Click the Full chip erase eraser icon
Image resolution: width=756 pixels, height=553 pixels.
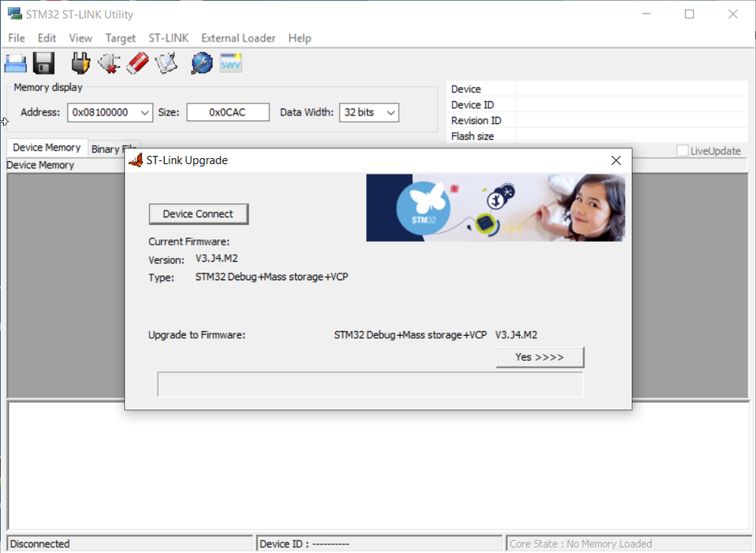pyautogui.click(x=138, y=63)
